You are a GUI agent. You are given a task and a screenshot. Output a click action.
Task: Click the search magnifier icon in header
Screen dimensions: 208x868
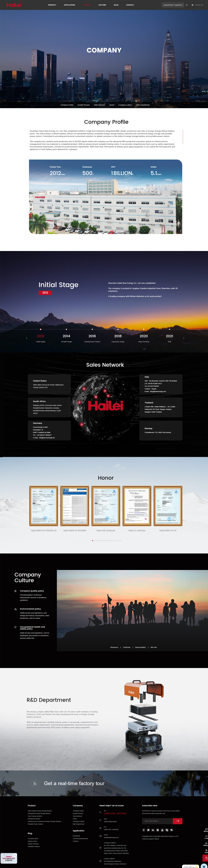click(x=187, y=5)
